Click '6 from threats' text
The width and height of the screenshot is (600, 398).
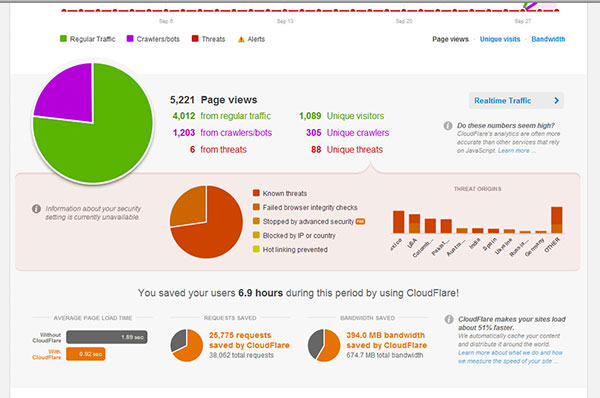coord(218,150)
